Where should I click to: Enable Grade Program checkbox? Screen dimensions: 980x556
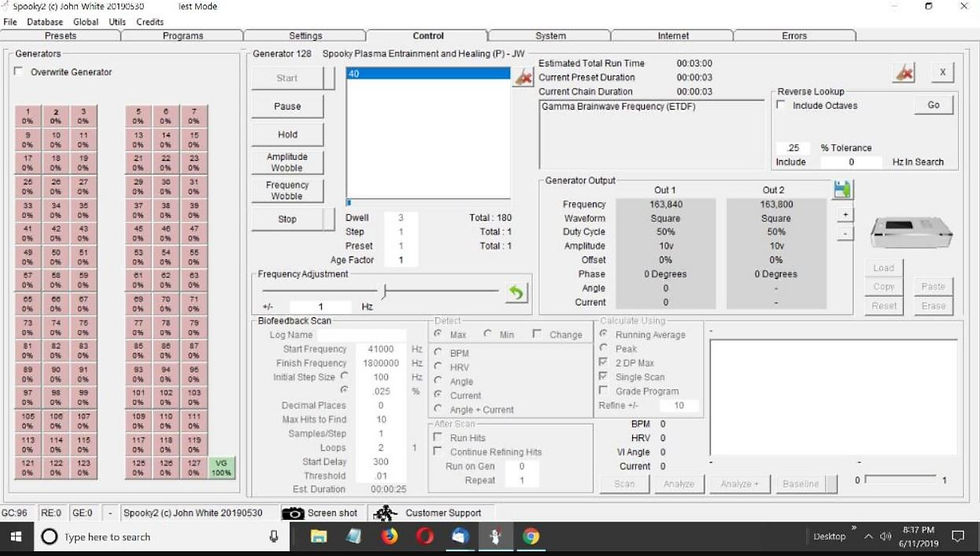pyautogui.click(x=603, y=390)
